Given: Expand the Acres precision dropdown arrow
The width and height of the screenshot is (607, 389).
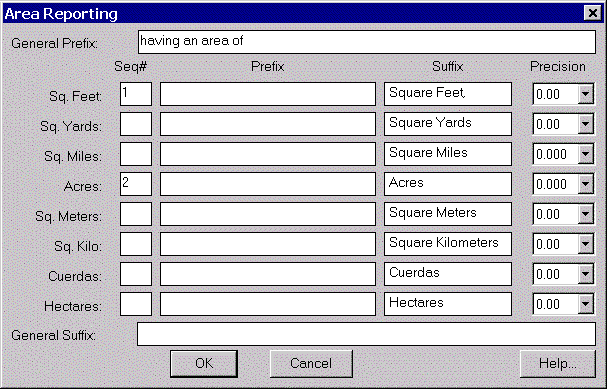Looking at the screenshot, I should [x=585, y=184].
